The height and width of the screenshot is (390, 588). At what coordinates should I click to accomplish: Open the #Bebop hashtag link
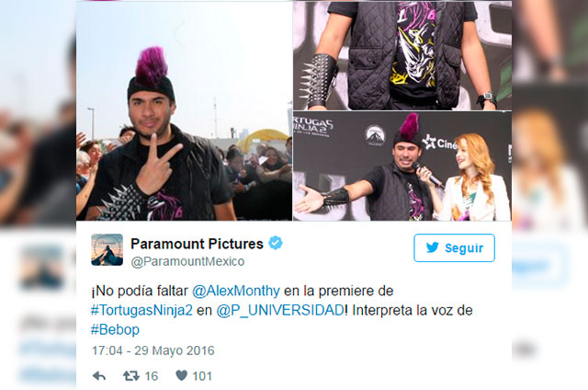point(115,329)
